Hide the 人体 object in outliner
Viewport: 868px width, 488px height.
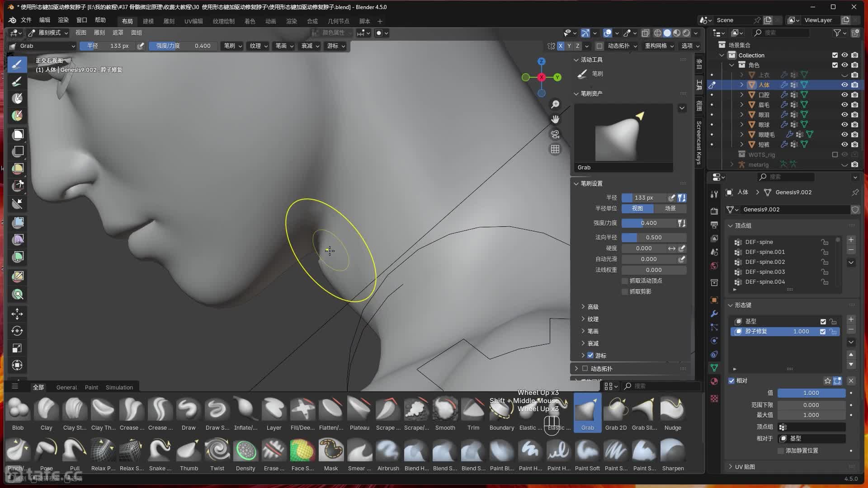click(844, 85)
